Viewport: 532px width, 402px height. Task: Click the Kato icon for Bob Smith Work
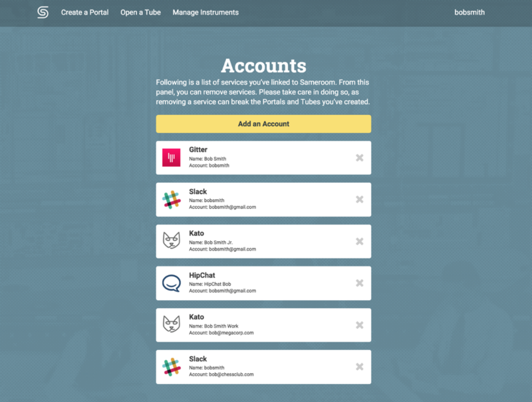172,324
